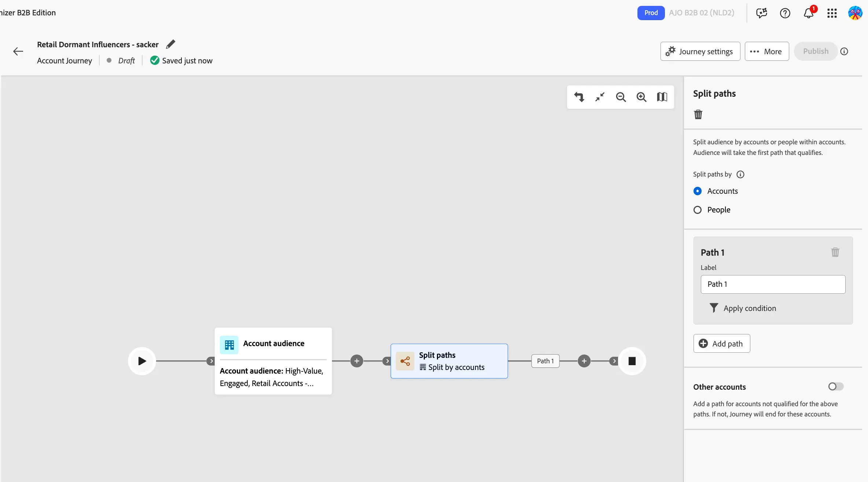Add node after Path 1 label
Screen dimensions: 868x482
584,361
